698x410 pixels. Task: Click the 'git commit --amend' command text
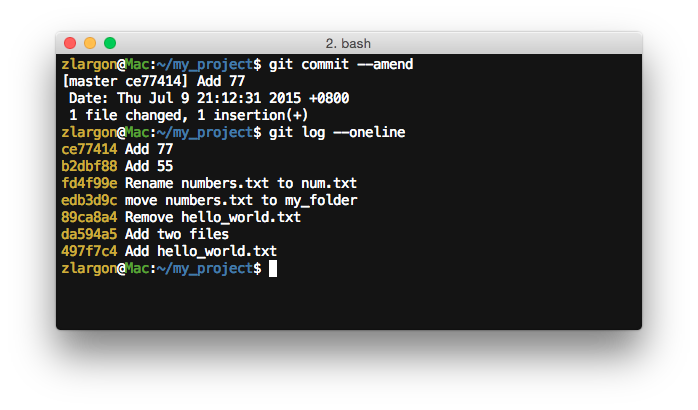tap(341, 64)
